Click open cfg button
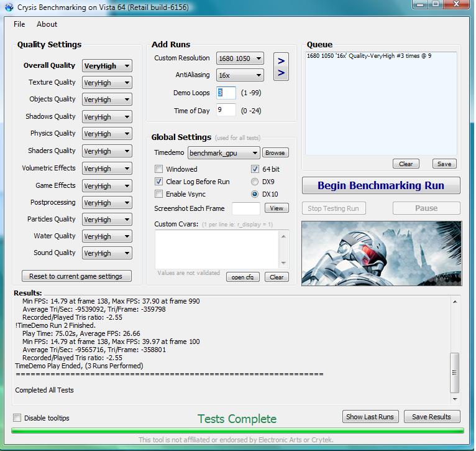This screenshot has height=451, width=476. coord(242,277)
